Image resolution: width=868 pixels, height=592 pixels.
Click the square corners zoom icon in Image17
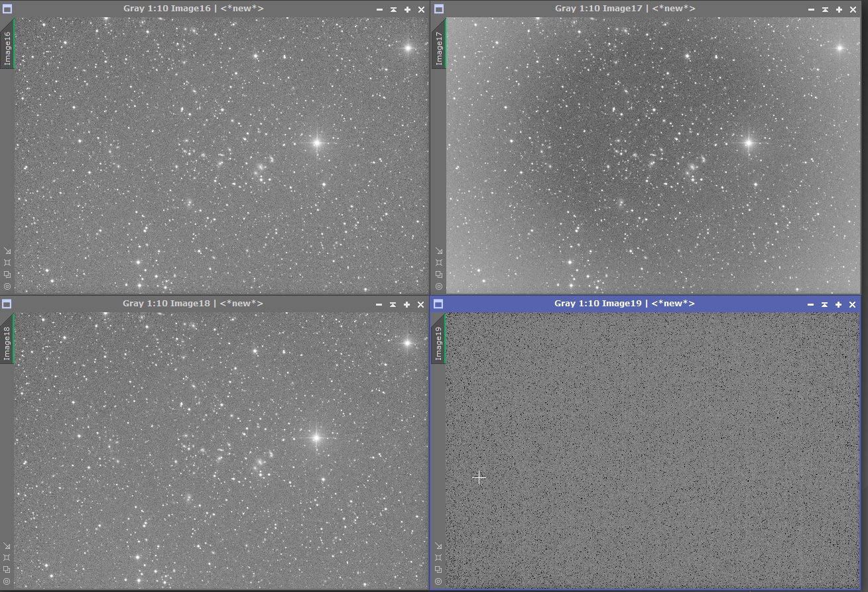(439, 263)
